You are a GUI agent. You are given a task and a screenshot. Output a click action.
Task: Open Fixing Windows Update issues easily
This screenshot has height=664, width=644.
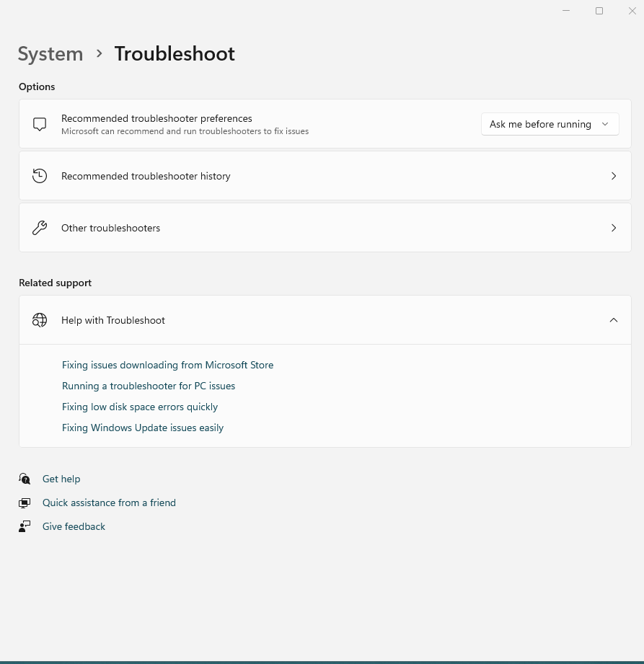tap(143, 428)
